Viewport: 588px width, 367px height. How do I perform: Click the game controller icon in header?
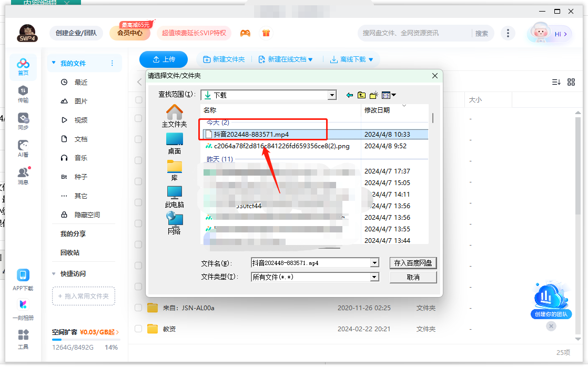click(x=245, y=33)
